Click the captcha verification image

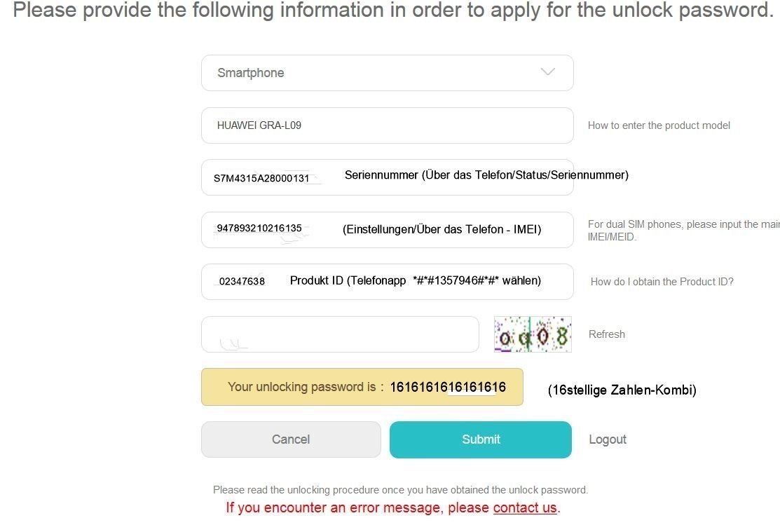(533, 334)
